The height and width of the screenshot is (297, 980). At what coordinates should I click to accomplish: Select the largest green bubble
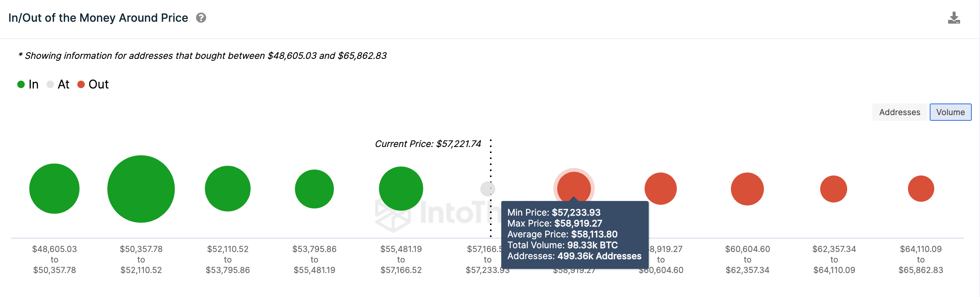pyautogui.click(x=141, y=189)
